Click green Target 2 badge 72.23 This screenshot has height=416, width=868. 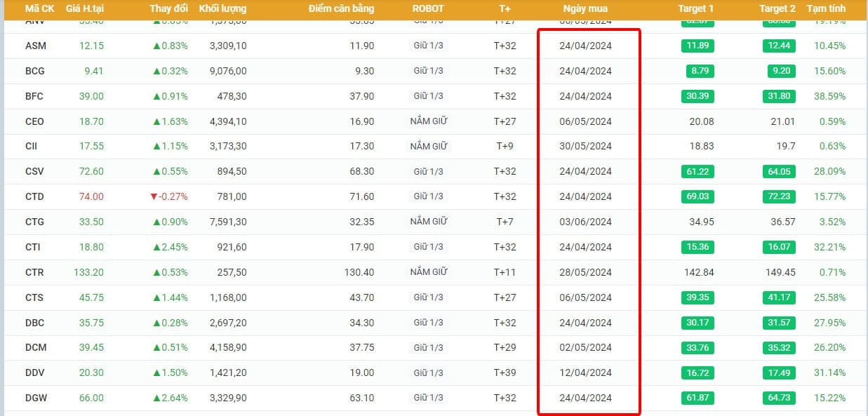pyautogui.click(x=779, y=196)
